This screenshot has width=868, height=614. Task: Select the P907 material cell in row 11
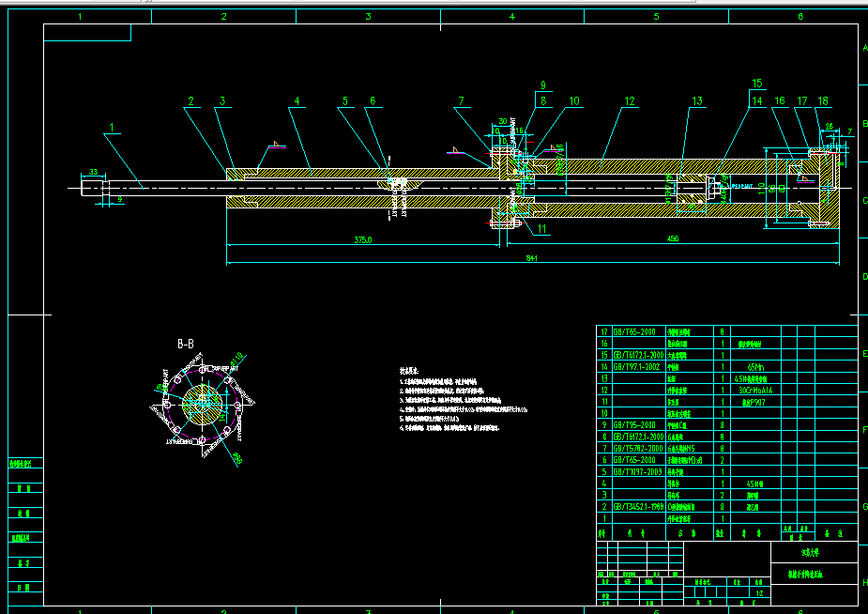coord(755,403)
